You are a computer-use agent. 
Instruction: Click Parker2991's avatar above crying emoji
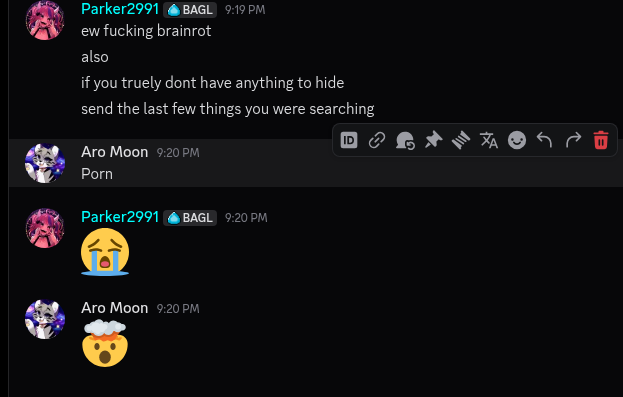45,228
